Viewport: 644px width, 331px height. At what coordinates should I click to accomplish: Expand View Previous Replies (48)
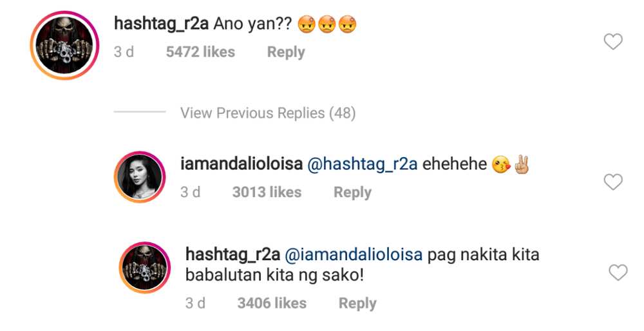pos(268,113)
